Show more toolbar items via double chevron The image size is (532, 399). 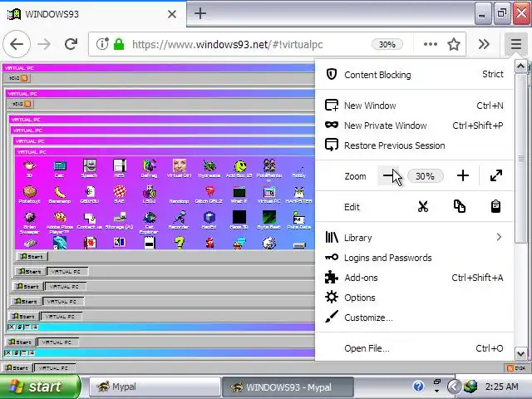tap(484, 44)
